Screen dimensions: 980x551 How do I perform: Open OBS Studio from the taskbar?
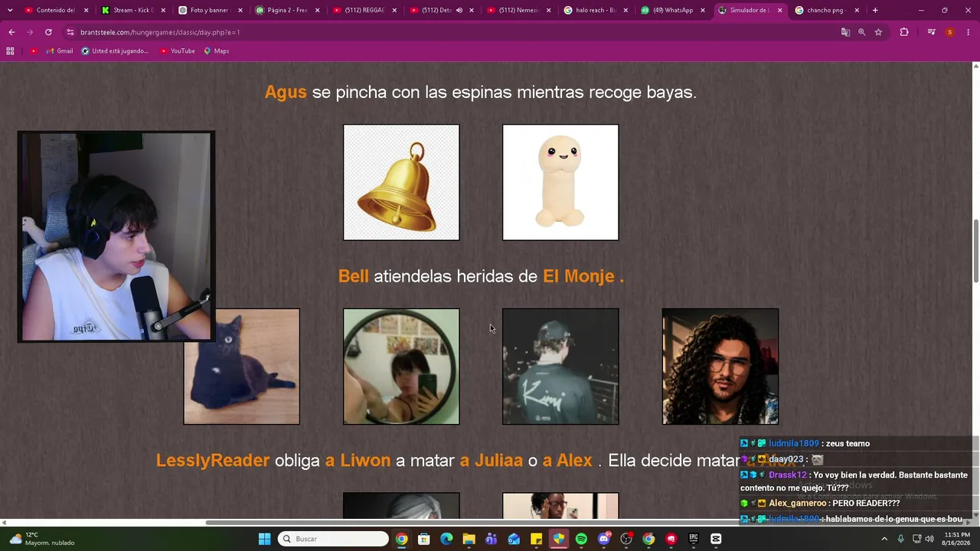[x=626, y=539]
